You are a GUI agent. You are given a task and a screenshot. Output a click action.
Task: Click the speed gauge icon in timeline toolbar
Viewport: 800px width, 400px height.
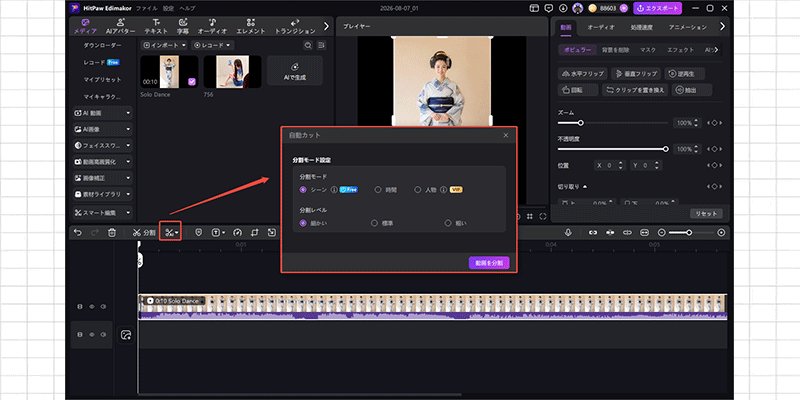coord(237,233)
